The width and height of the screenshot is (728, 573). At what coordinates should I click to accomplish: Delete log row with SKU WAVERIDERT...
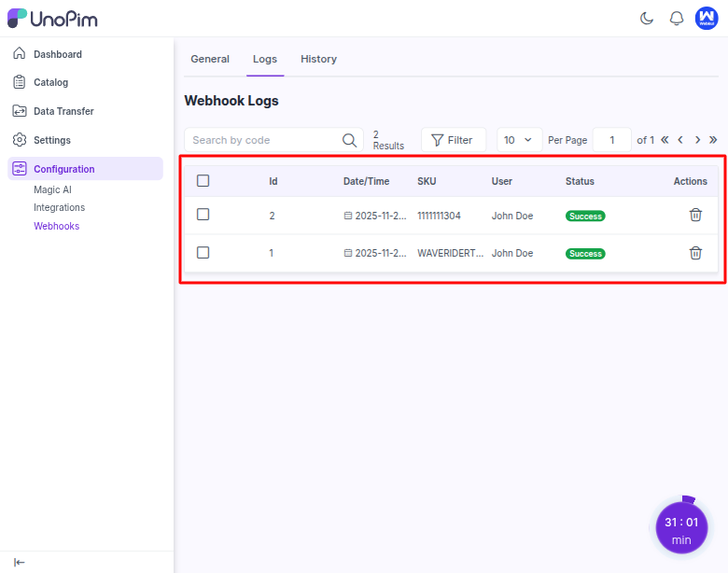[695, 253]
